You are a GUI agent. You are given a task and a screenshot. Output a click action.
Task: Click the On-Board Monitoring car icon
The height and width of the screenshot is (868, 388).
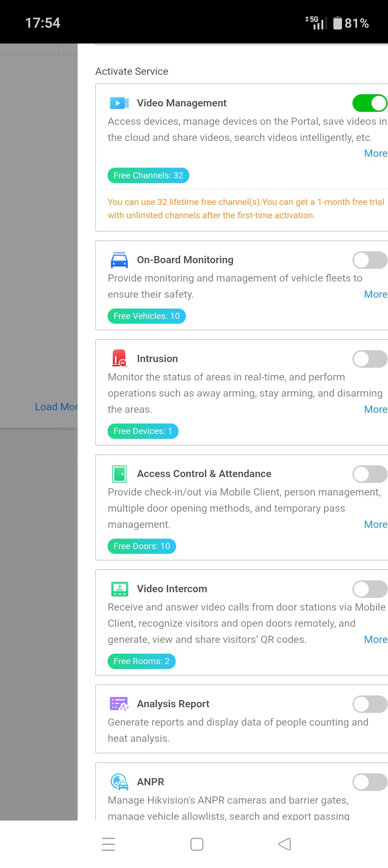tap(119, 260)
